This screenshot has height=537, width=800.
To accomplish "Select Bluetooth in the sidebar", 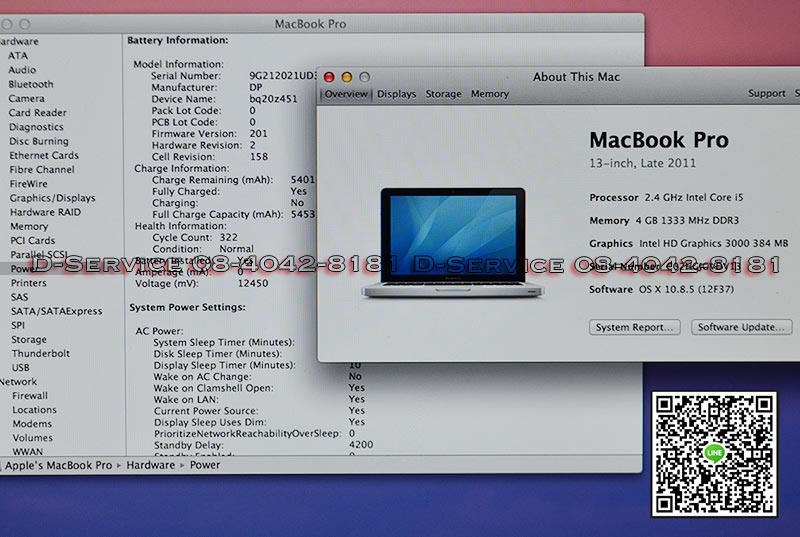I will pos(31,84).
